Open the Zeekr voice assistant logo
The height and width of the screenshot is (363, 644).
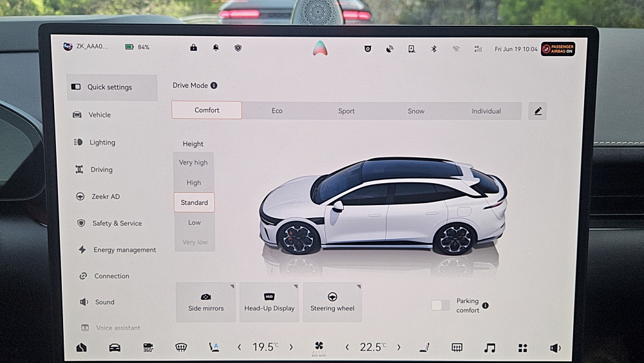(x=320, y=48)
